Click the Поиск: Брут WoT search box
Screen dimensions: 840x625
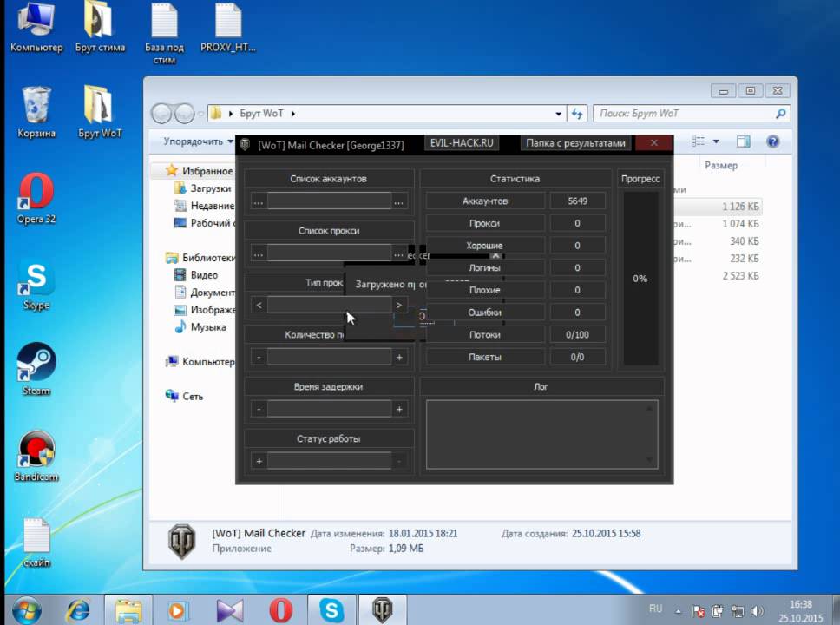(x=691, y=114)
